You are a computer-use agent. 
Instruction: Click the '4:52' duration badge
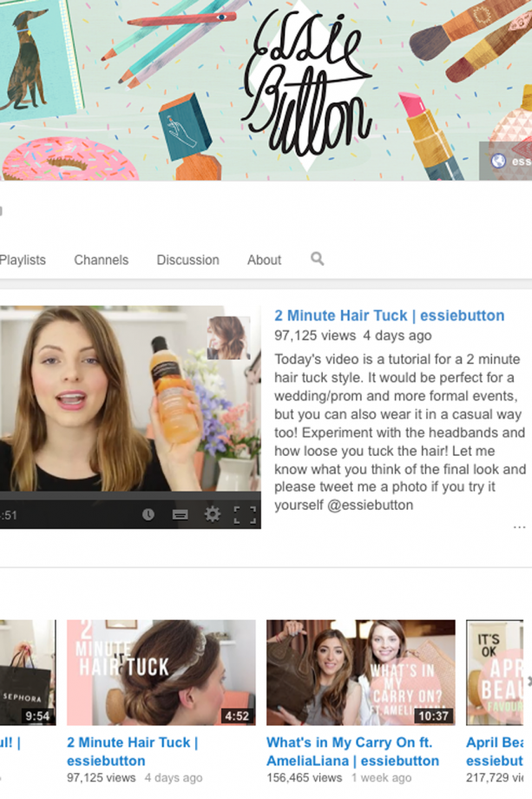tap(237, 716)
